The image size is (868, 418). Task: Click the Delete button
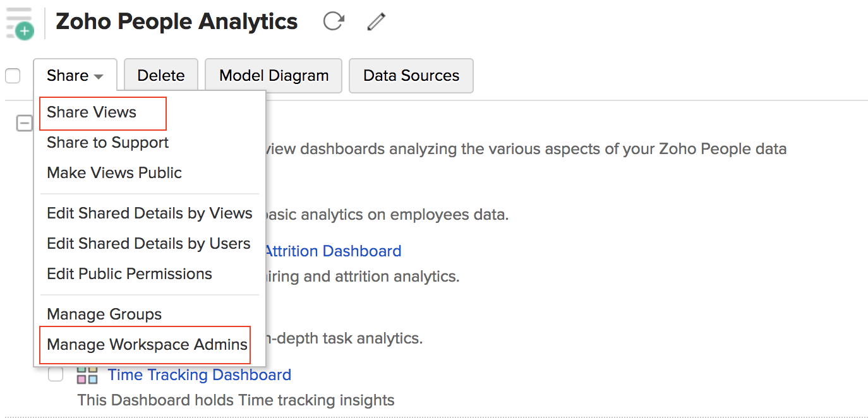coord(161,76)
